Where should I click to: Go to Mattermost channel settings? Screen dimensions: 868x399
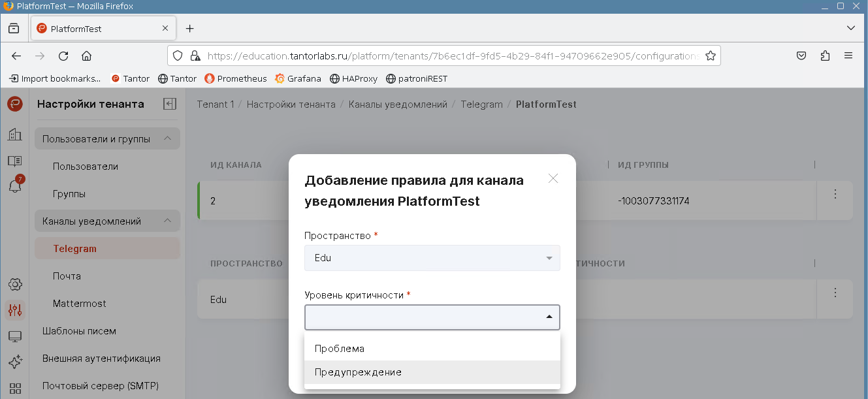coord(80,304)
